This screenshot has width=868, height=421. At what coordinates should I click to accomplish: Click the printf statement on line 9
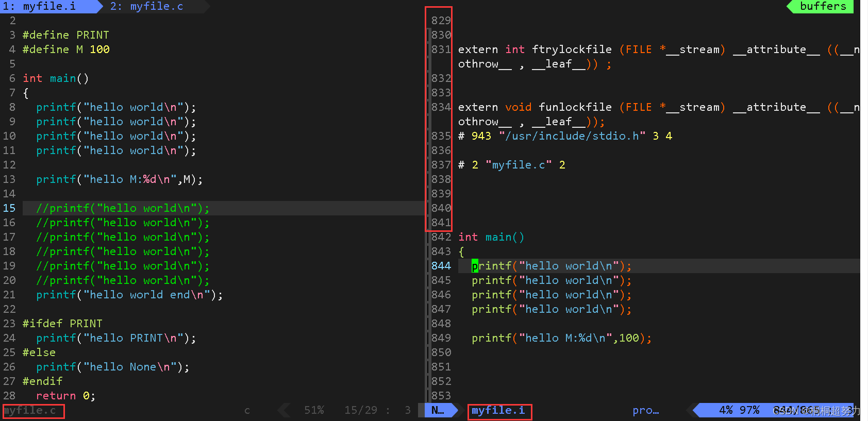pos(116,122)
